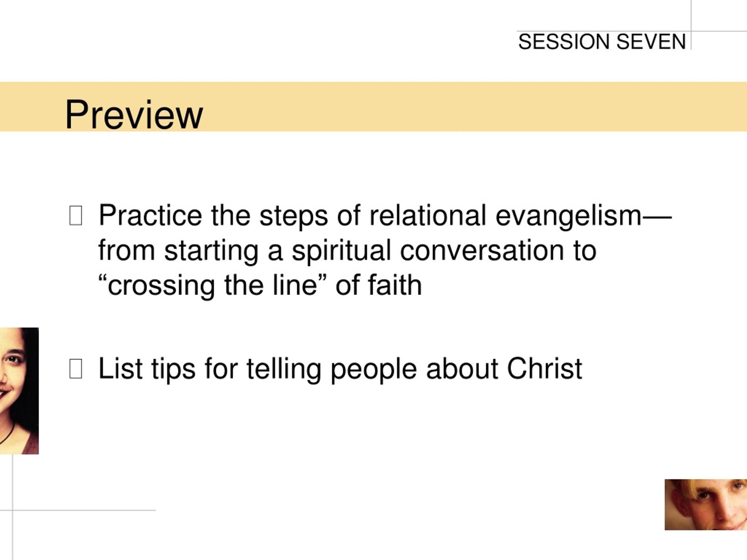The image size is (747, 560).
Task: Click the blond man's photo at bottom right
Action: pos(706,504)
